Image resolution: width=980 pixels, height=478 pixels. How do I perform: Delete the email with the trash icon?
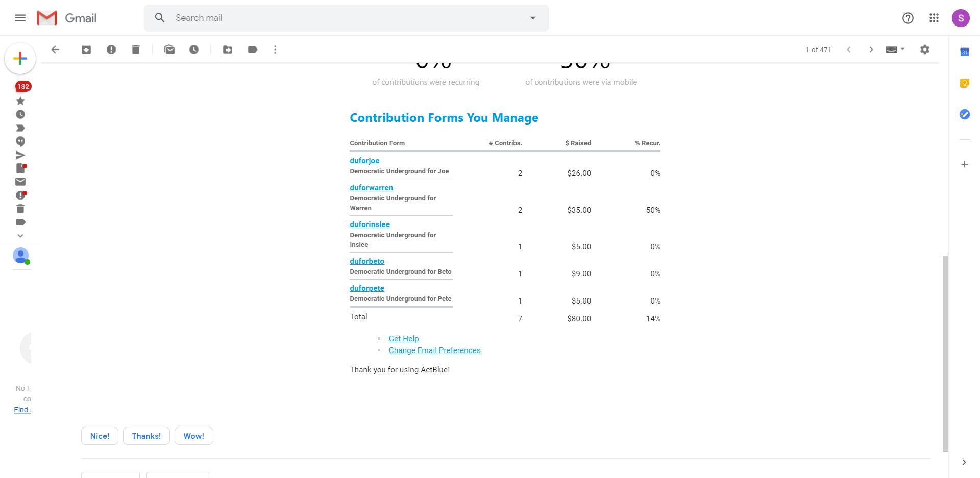point(136,49)
